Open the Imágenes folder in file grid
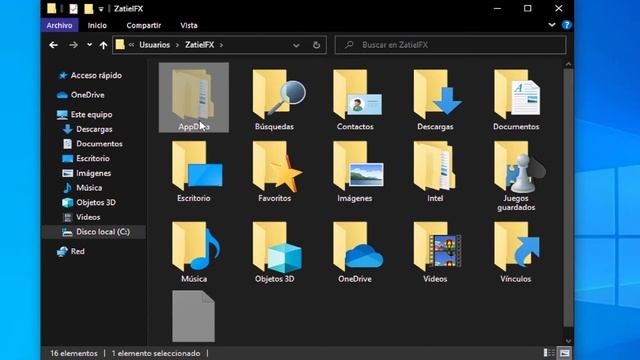The image size is (640, 360). click(358, 166)
